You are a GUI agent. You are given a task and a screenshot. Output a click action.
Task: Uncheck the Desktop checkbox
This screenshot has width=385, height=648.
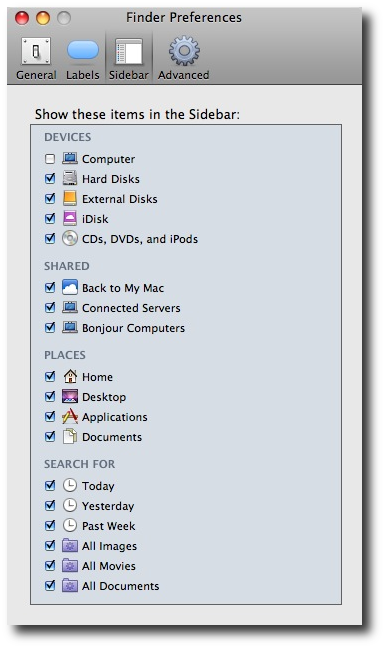(x=50, y=397)
